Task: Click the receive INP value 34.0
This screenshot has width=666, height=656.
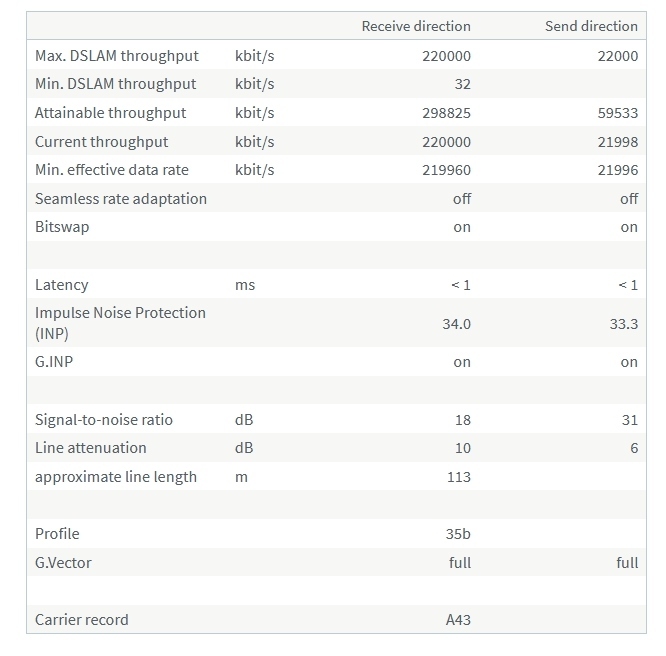Action: [x=456, y=324]
